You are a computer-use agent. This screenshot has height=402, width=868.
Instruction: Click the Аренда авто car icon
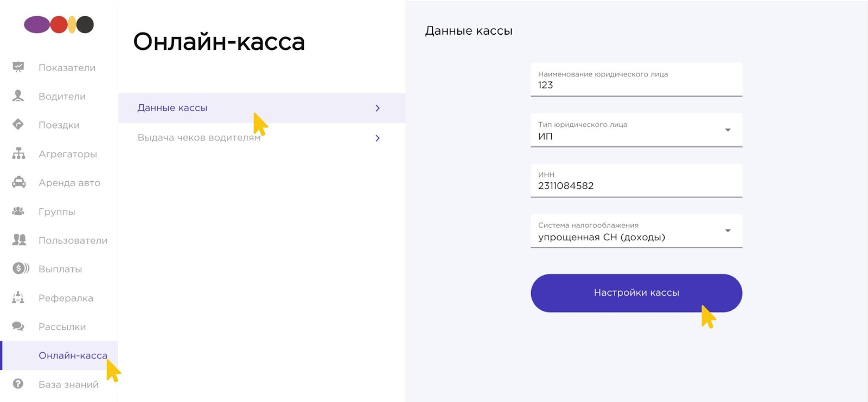(x=18, y=182)
